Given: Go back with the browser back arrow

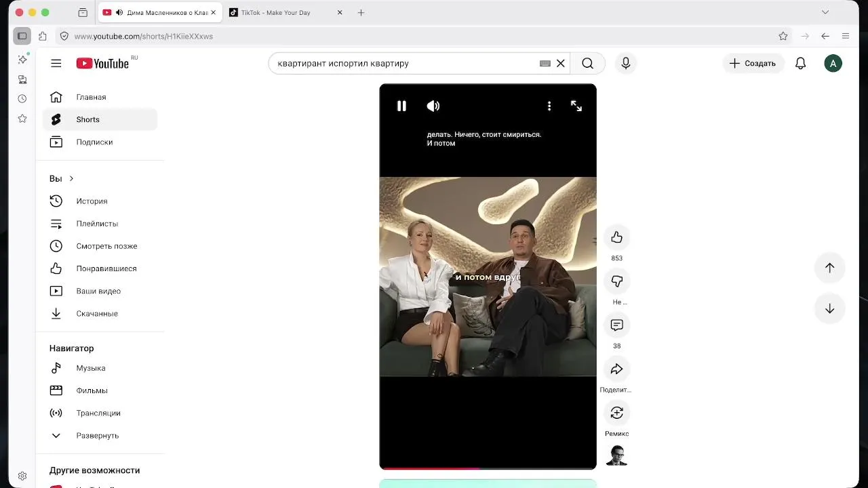Looking at the screenshot, I should click(x=825, y=36).
